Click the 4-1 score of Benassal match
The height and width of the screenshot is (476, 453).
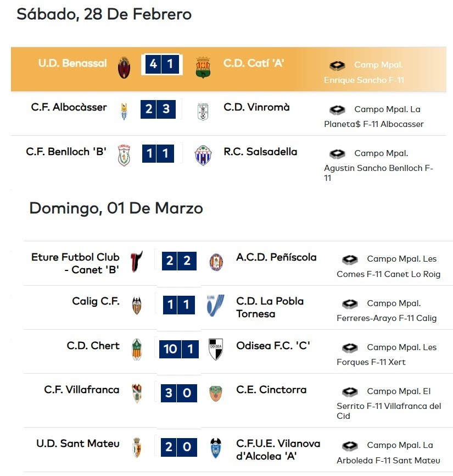tap(161, 64)
